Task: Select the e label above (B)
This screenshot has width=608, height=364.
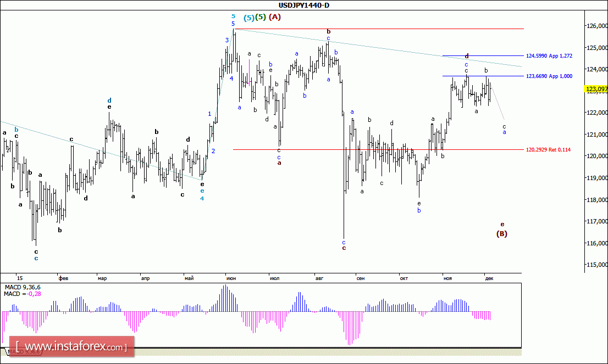Action: (502, 224)
